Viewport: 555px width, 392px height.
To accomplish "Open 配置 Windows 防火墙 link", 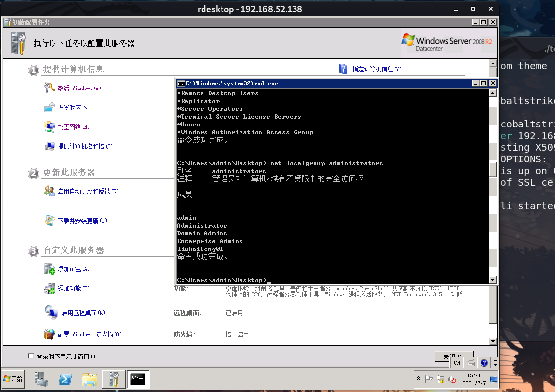I will 90,334.
